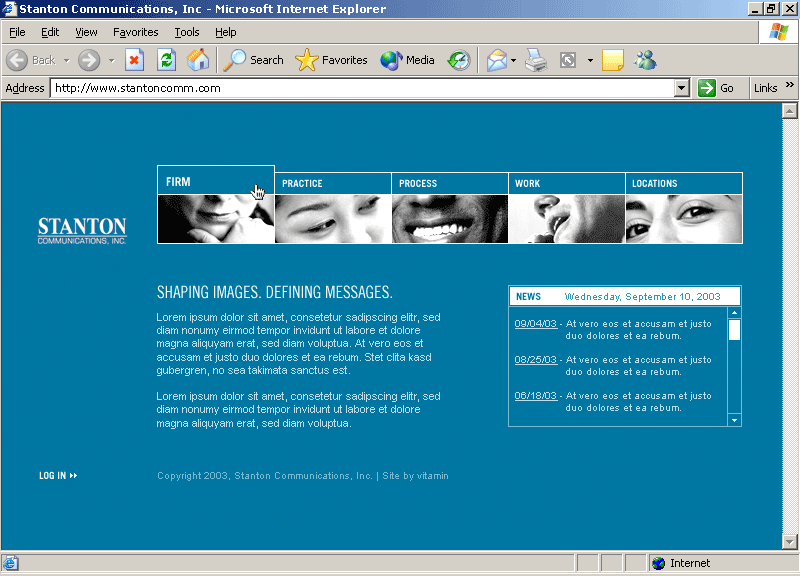Click the Search magnifier button
The image size is (800, 576).
[254, 60]
